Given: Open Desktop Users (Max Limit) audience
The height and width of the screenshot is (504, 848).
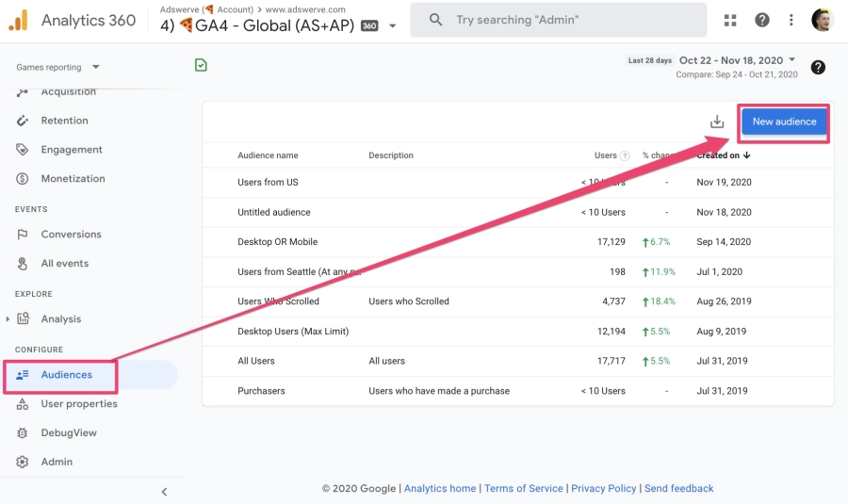Looking at the screenshot, I should coord(293,331).
